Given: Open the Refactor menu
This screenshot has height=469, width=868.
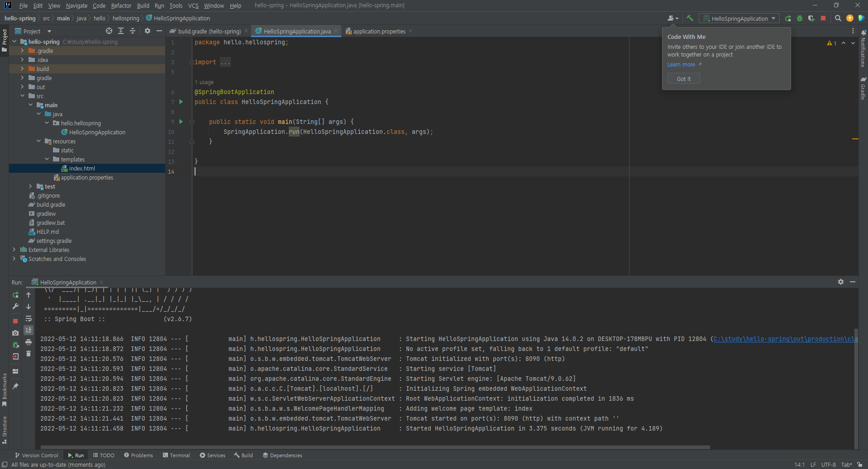Looking at the screenshot, I should [121, 5].
